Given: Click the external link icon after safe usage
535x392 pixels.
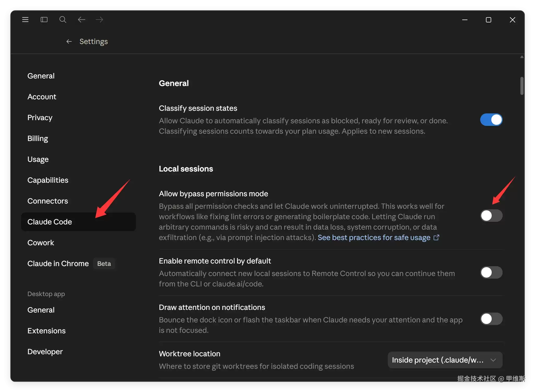Looking at the screenshot, I should coord(436,237).
